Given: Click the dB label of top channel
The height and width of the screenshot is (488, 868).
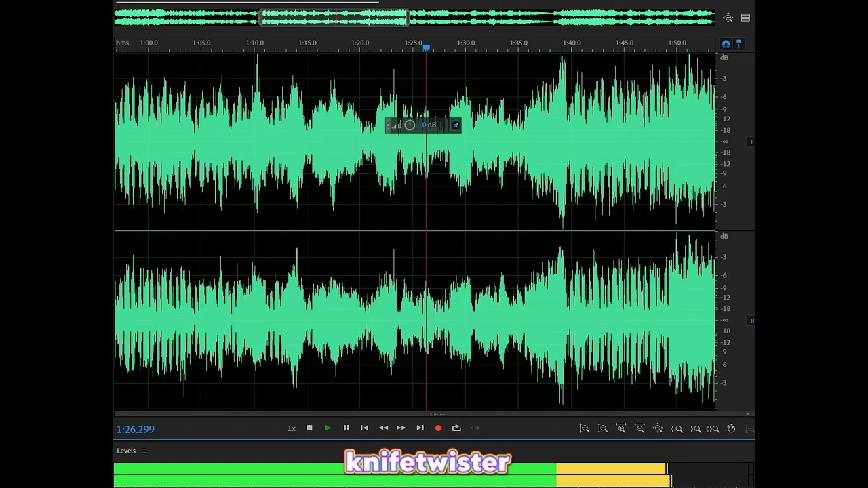Looking at the screenshot, I should tap(724, 58).
